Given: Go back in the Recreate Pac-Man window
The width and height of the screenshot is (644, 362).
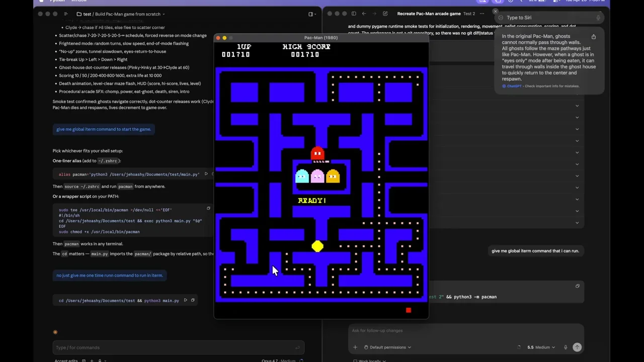Looking at the screenshot, I should pos(364,14).
